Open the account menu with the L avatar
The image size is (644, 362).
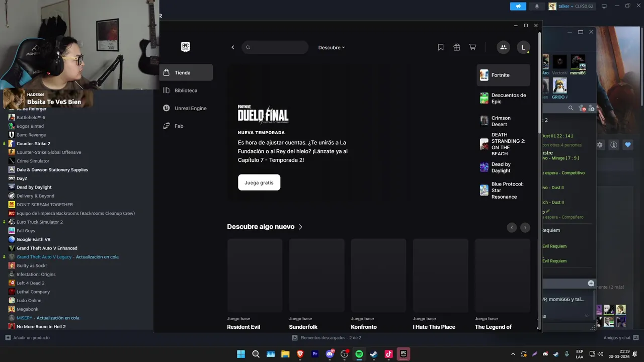click(x=523, y=47)
